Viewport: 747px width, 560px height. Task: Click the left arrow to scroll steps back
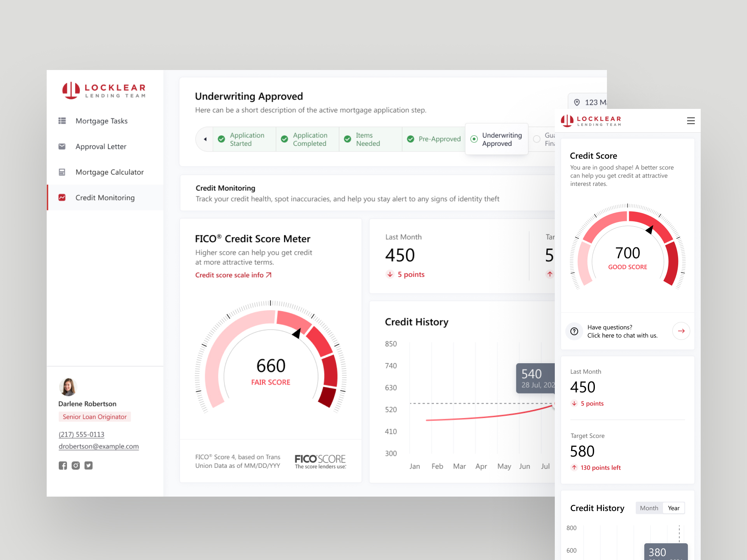pyautogui.click(x=205, y=139)
